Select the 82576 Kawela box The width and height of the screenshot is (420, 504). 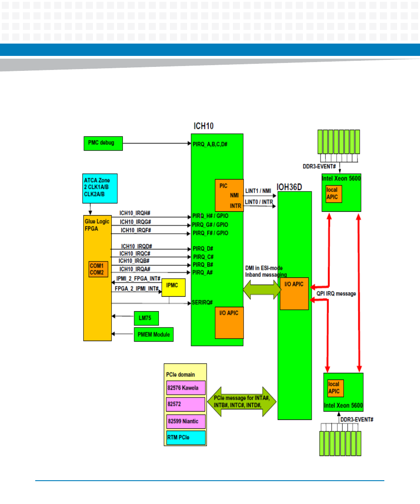(186, 388)
